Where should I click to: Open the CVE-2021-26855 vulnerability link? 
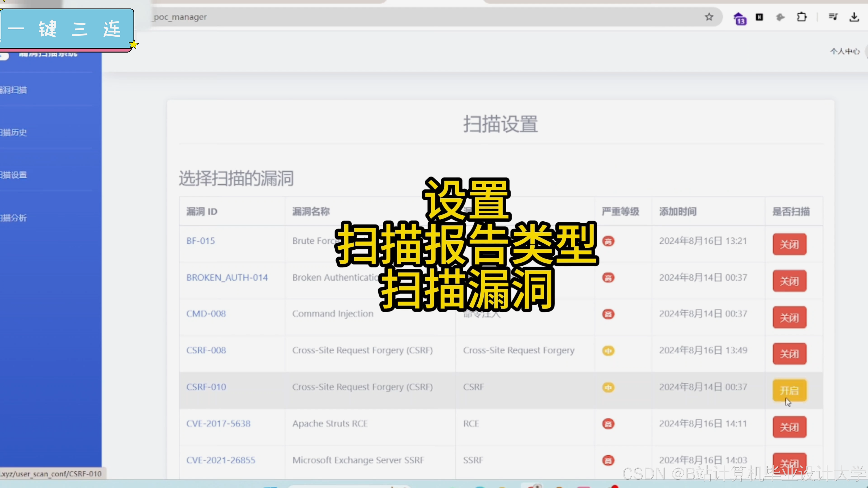pyautogui.click(x=221, y=460)
